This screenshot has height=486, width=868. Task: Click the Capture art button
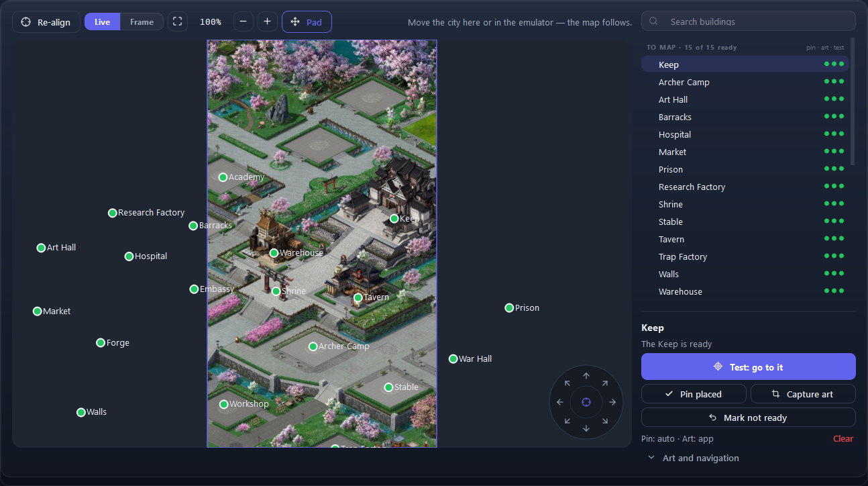coord(803,394)
